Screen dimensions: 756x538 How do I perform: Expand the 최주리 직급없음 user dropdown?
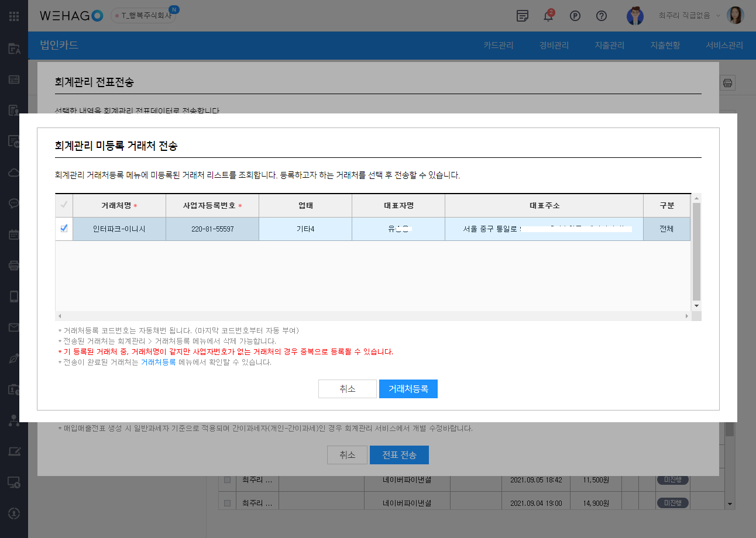click(x=718, y=16)
